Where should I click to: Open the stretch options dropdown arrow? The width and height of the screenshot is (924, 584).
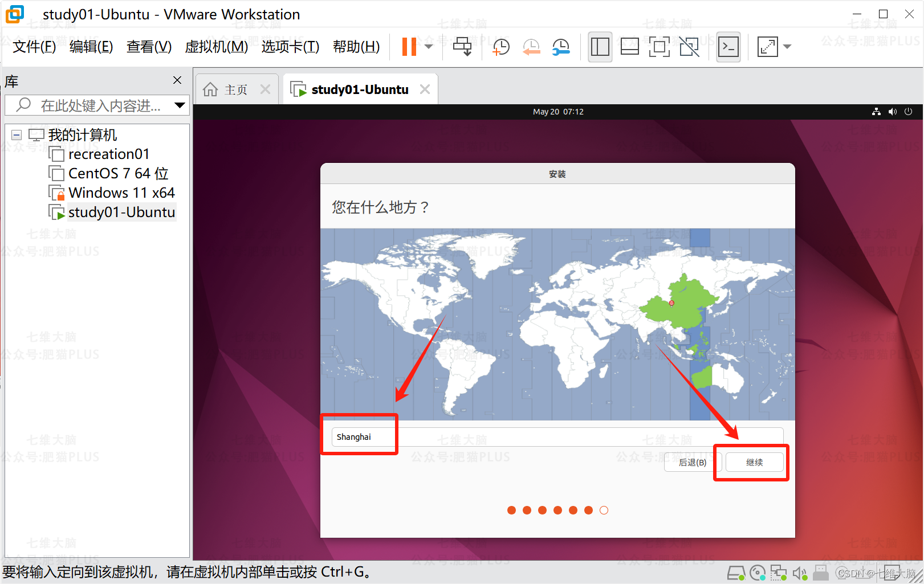tap(787, 47)
